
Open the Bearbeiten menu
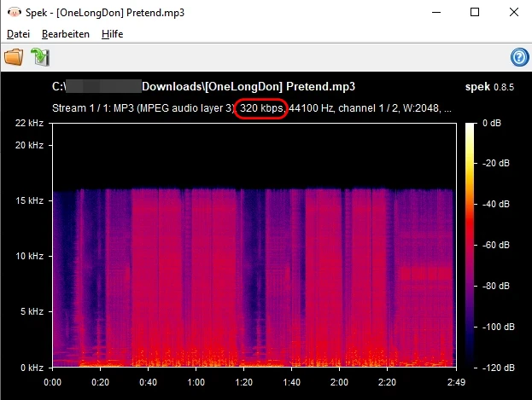tap(66, 34)
